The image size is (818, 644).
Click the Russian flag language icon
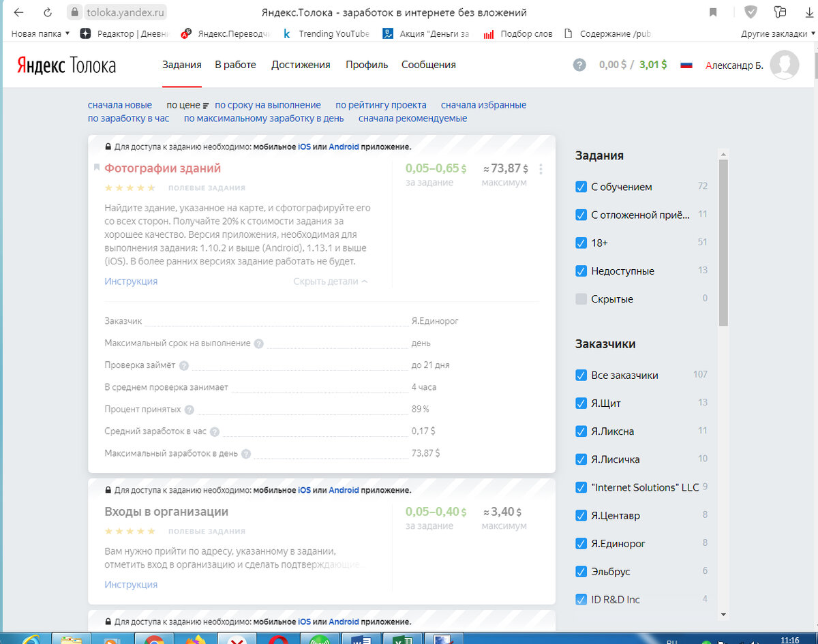point(686,65)
